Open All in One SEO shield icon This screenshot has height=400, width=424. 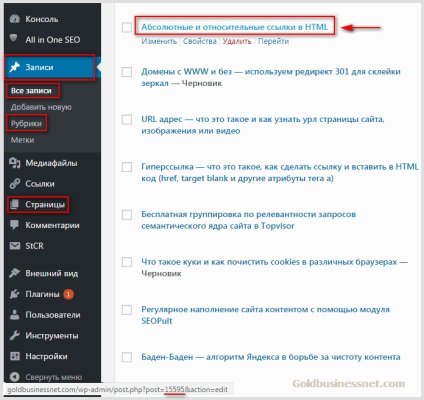coord(14,38)
